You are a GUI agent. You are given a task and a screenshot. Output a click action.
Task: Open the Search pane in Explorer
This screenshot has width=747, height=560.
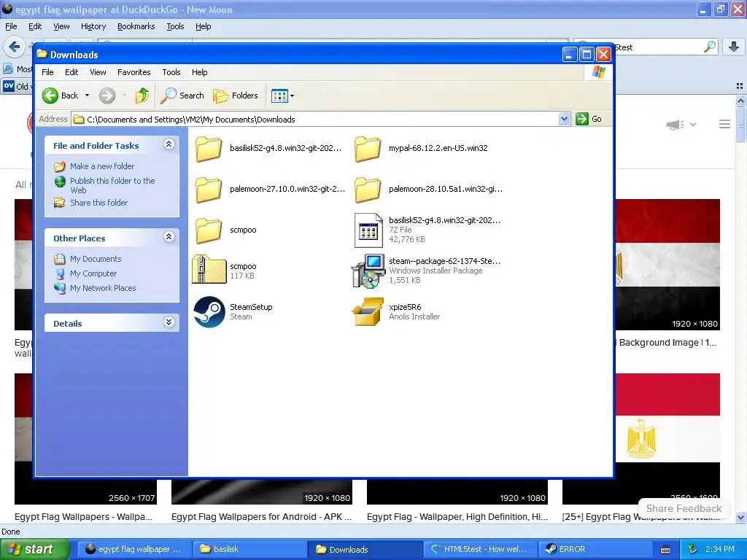click(182, 96)
